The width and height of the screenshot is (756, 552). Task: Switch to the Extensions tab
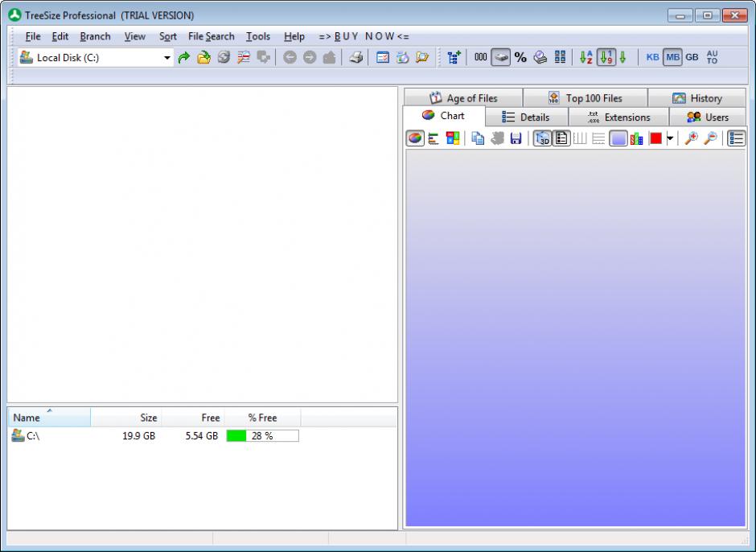(619, 117)
